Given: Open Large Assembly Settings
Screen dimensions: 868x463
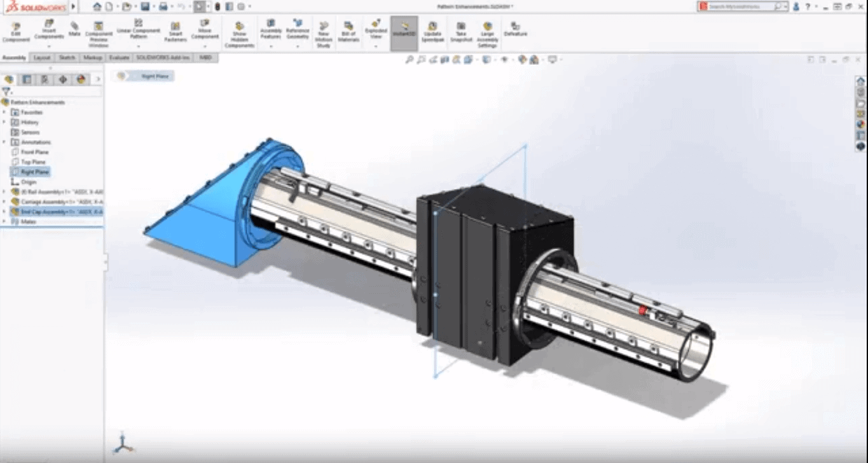Looking at the screenshot, I should 488,34.
